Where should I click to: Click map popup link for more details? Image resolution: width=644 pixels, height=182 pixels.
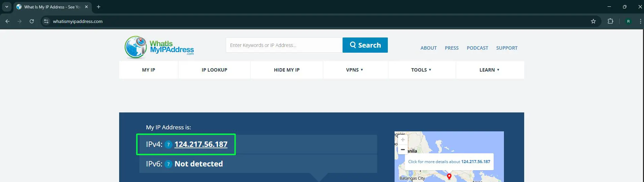[449, 162]
